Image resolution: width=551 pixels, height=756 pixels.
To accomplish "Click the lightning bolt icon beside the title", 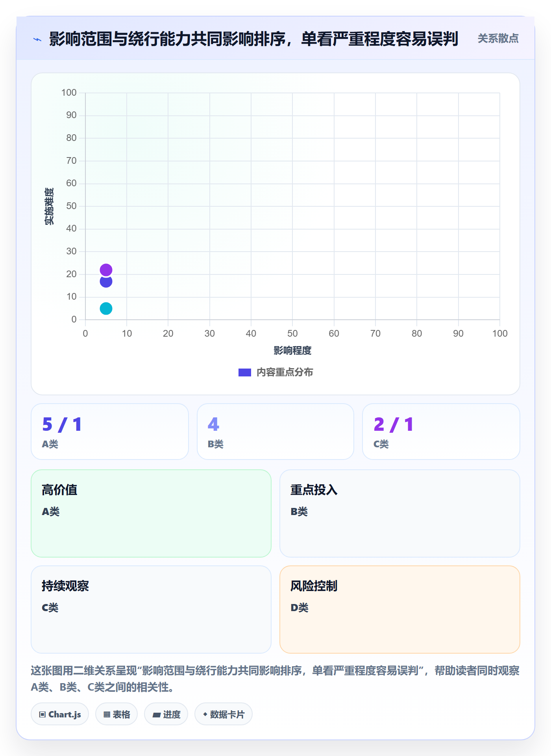I will tap(37, 39).
